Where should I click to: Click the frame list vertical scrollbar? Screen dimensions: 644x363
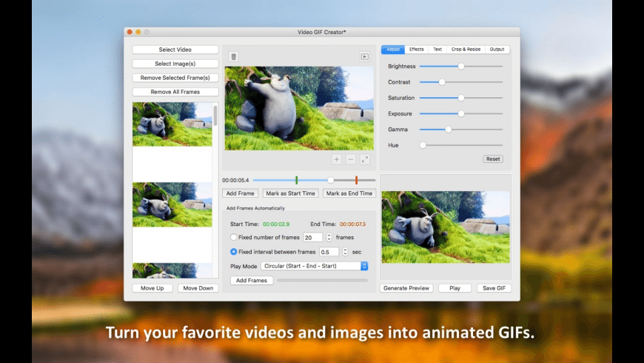[215, 116]
